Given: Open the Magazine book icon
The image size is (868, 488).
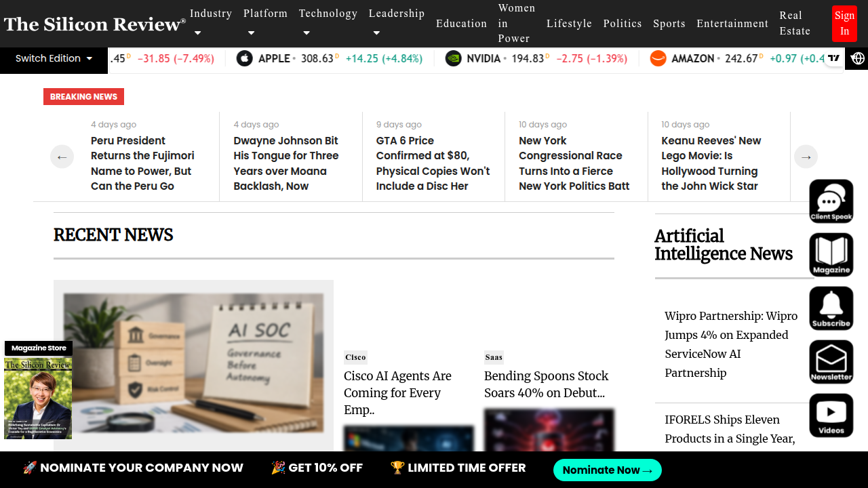Looking at the screenshot, I should [x=831, y=255].
